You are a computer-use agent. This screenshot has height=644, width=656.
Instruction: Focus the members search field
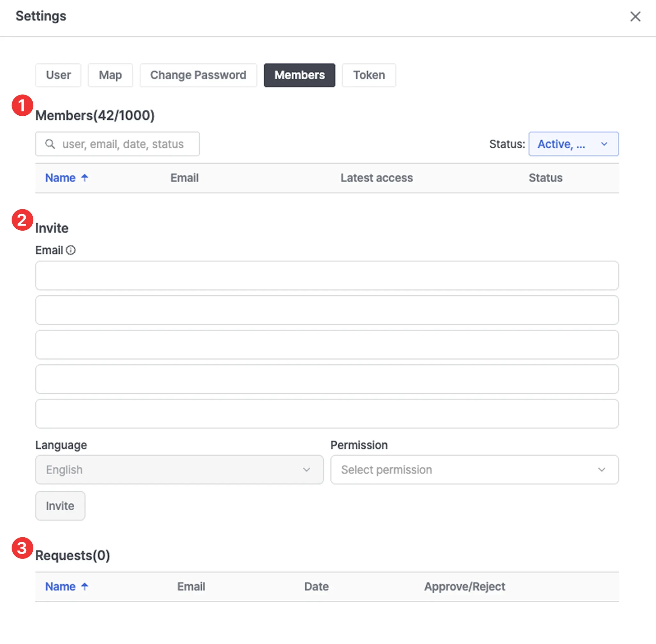pos(122,144)
